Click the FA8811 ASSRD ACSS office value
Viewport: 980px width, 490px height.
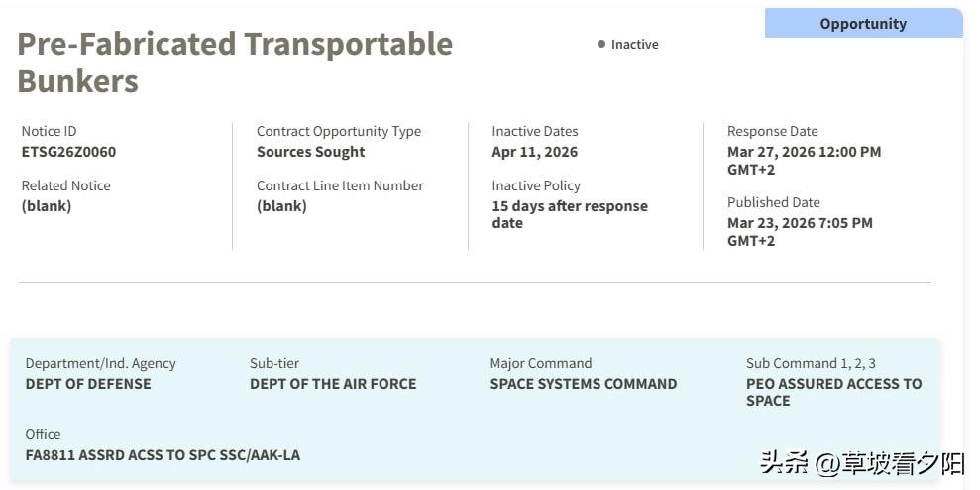tap(163, 455)
